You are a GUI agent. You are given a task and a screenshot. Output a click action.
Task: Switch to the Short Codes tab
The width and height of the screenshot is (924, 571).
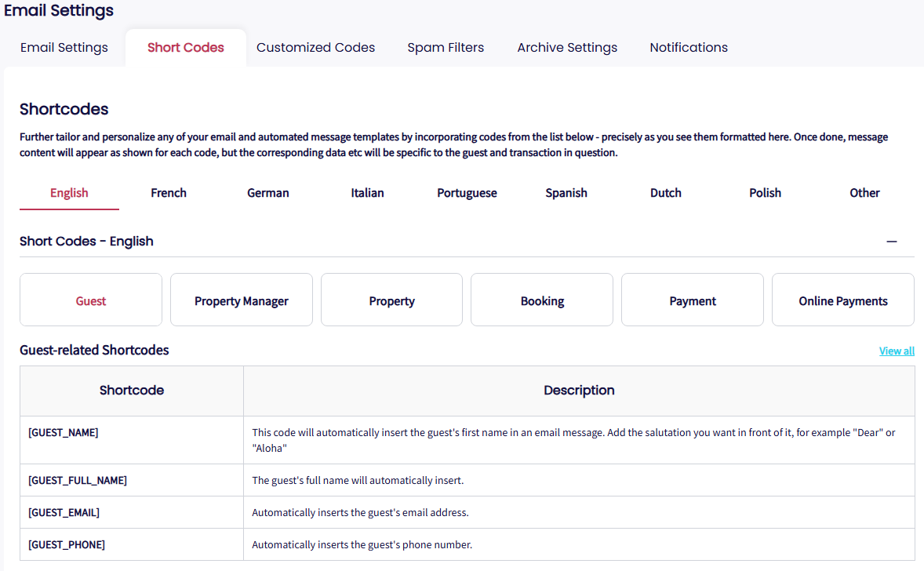coord(186,48)
